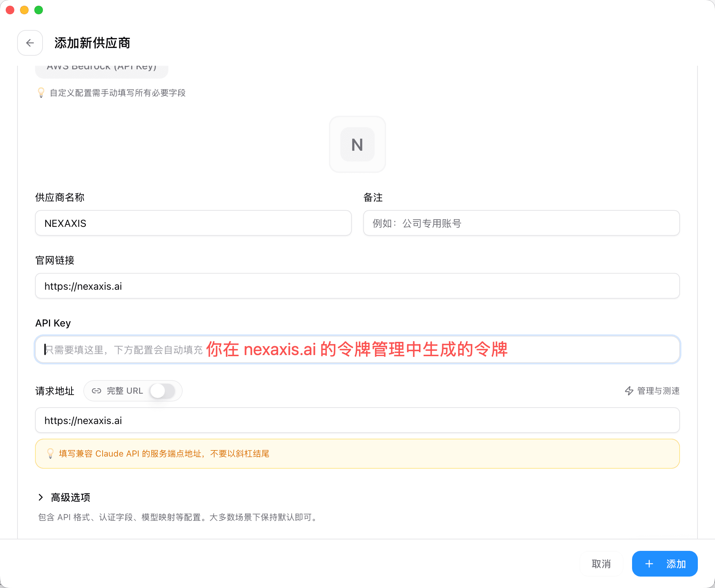The width and height of the screenshot is (715, 588).
Task: Click the 填写兼容 Claude API hint text
Action: click(164, 454)
